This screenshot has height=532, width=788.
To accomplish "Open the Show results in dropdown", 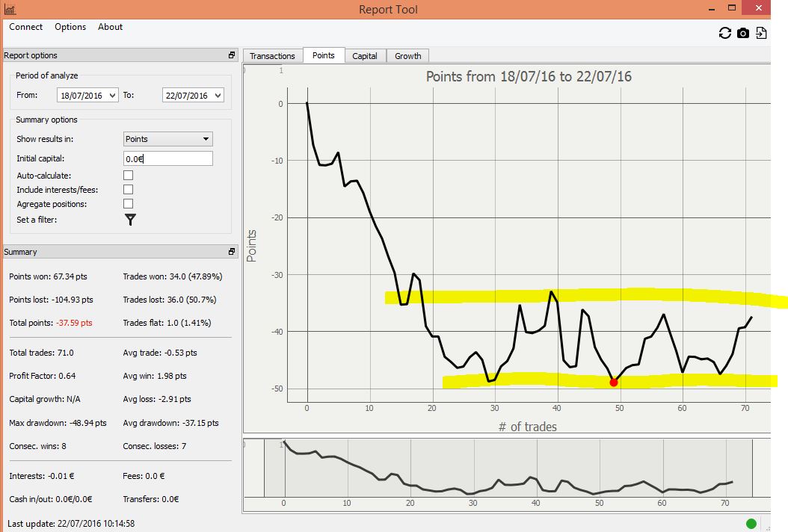I will coord(167,139).
